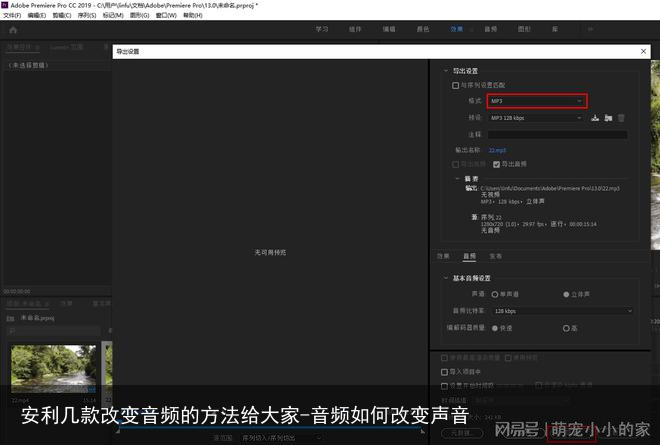Switch to the 颜色 workspace

423,29
